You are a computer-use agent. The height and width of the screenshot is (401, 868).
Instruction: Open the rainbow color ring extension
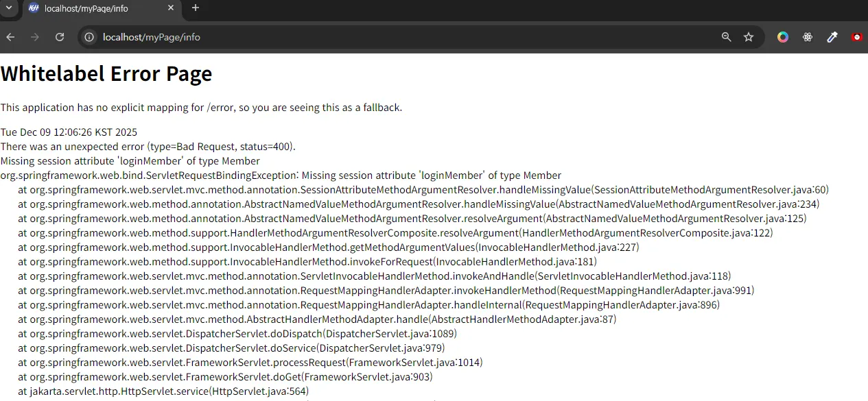pos(783,37)
